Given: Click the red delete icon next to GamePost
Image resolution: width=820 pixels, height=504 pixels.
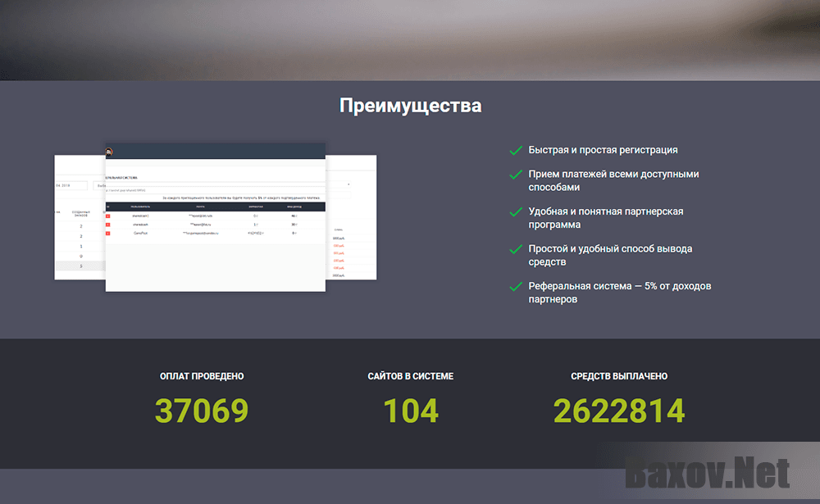Looking at the screenshot, I should tap(107, 234).
